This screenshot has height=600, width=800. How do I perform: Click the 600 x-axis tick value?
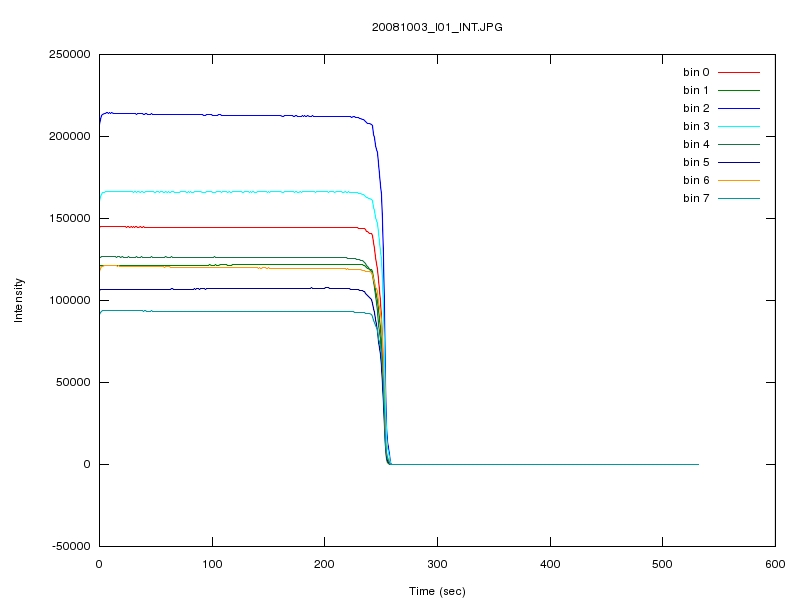point(775,564)
